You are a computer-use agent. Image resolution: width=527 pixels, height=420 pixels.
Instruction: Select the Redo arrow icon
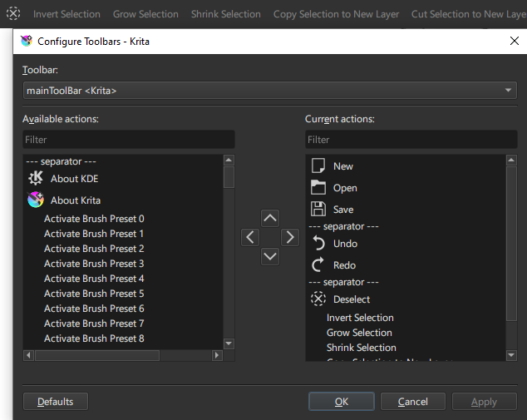point(318,265)
